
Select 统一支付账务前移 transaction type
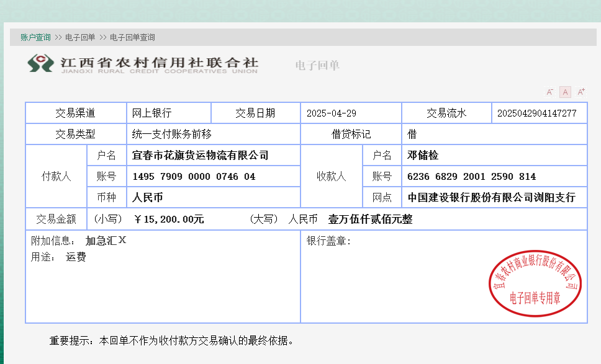[172, 135]
